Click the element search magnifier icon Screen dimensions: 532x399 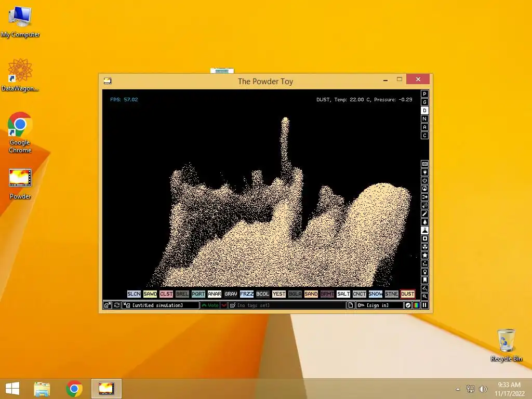(424, 297)
